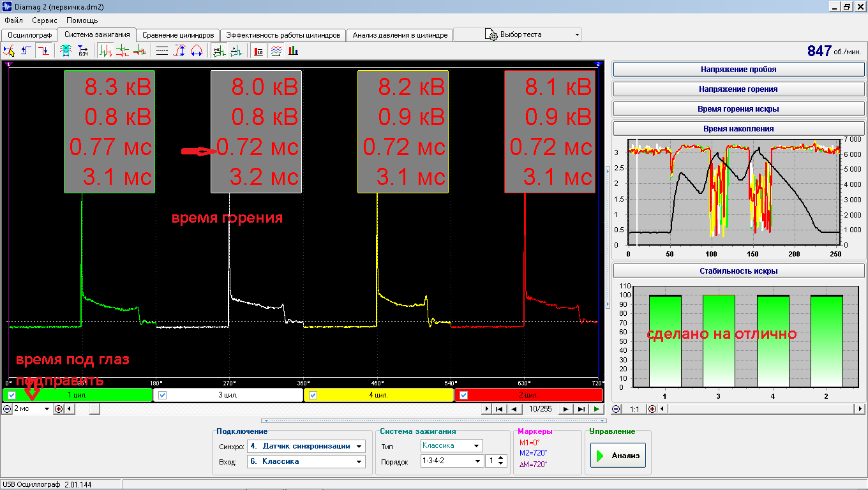Open the Эффективность работы цилиндров tab
868x490 pixels.
click(x=283, y=35)
